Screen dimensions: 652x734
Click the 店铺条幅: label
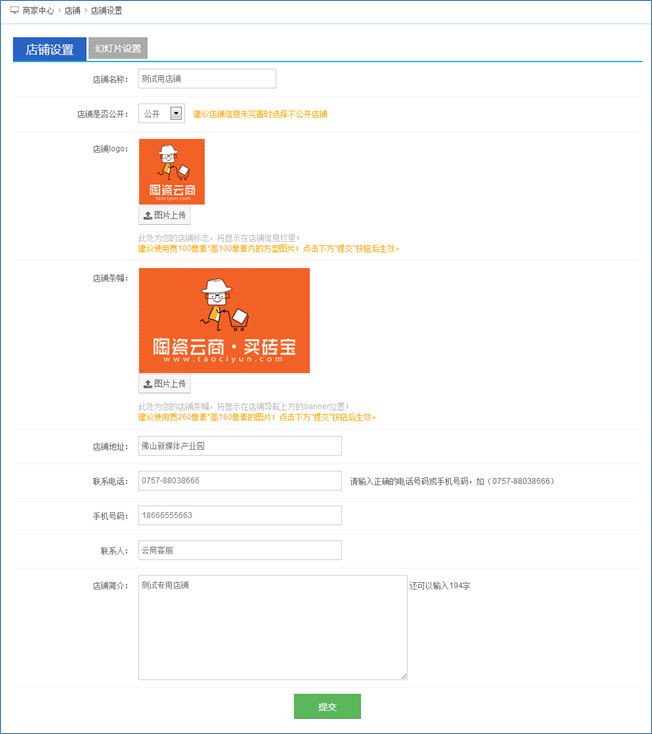[x=110, y=278]
